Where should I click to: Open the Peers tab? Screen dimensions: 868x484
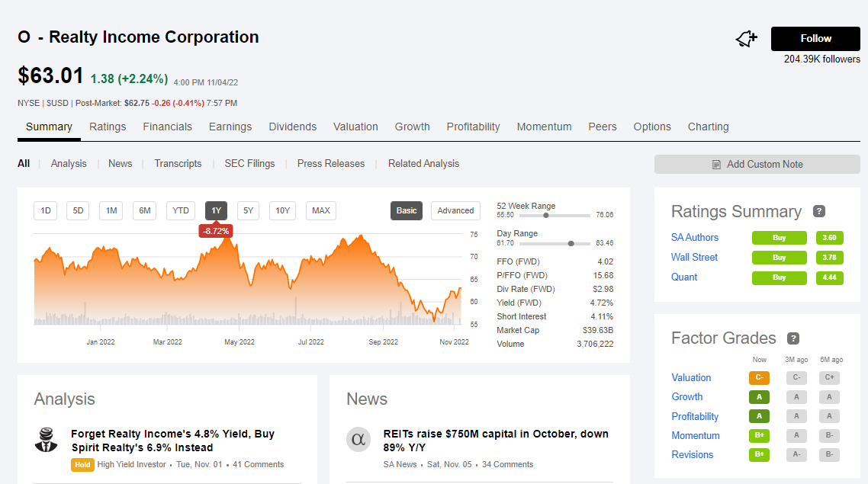(x=603, y=127)
